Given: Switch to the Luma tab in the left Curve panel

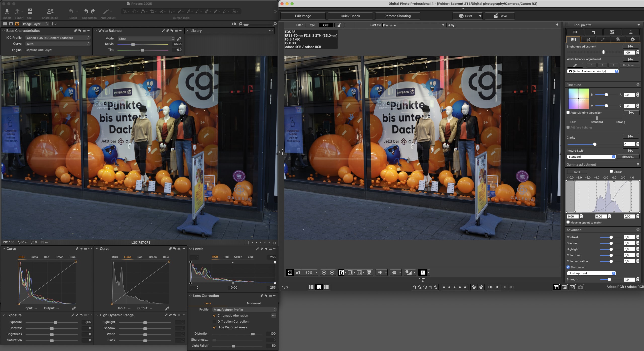Looking at the screenshot, I should point(34,257).
